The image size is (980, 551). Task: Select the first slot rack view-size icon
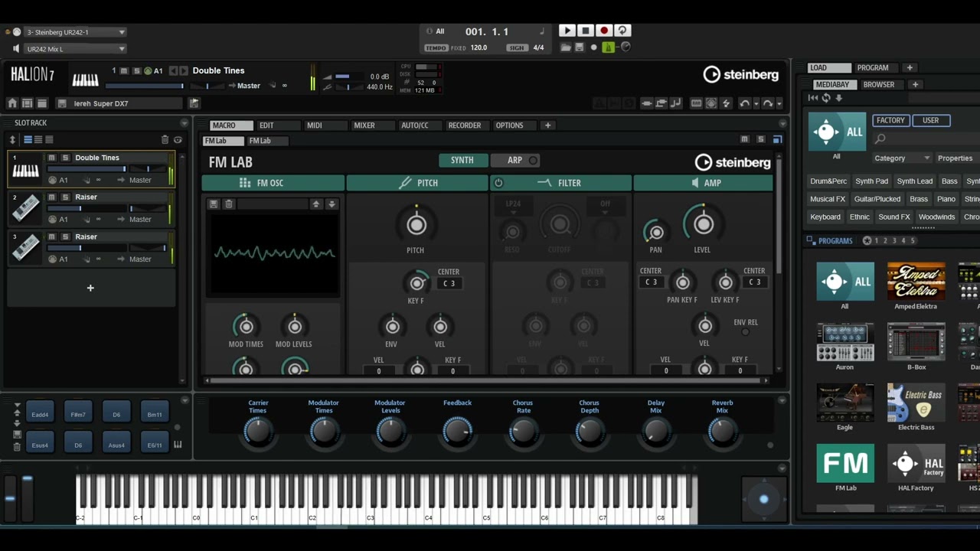click(x=28, y=140)
